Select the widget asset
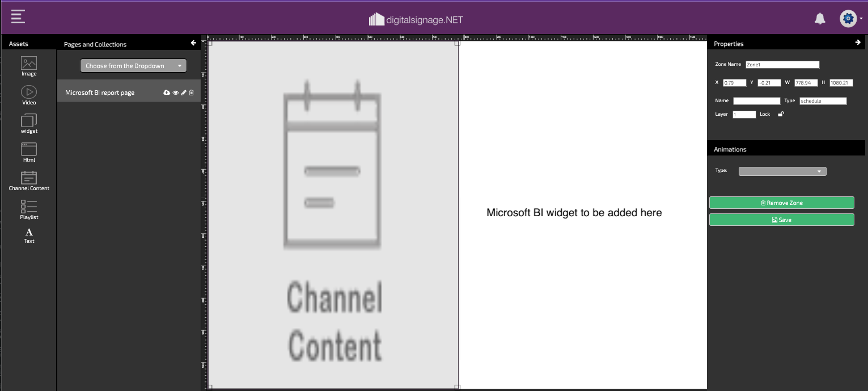The height and width of the screenshot is (391, 868). point(29,124)
